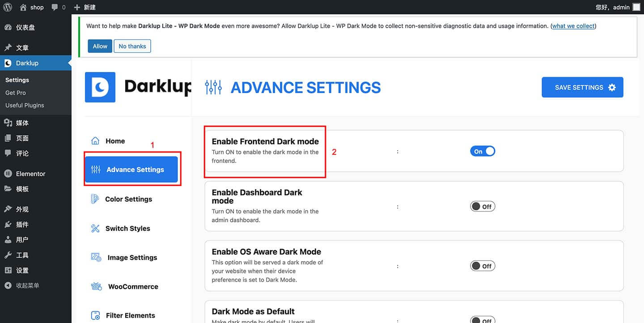This screenshot has width=644, height=323.
Task: Open the Advance Settings tab
Action: point(131,169)
